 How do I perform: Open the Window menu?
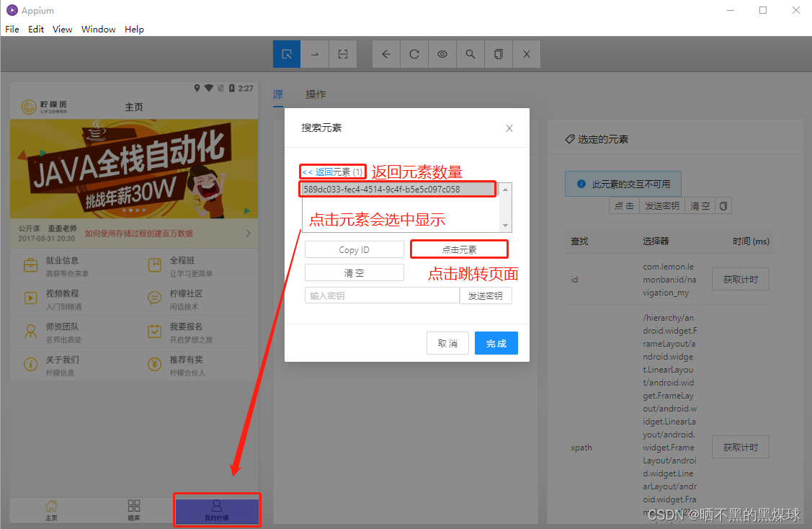click(99, 29)
